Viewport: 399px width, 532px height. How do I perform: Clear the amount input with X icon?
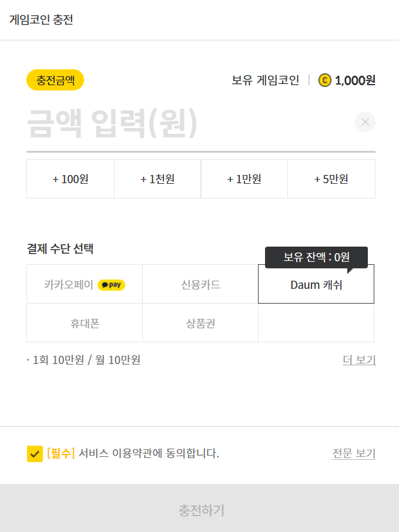[365, 122]
